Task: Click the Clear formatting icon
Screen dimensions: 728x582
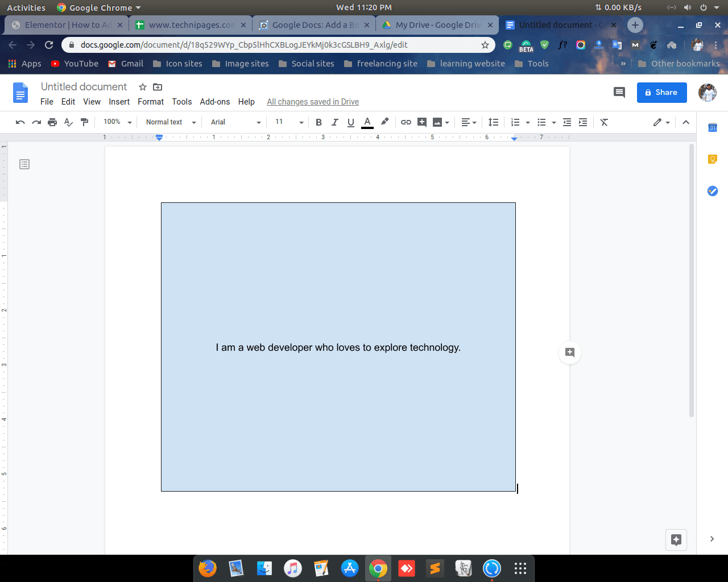Action: [x=604, y=122]
